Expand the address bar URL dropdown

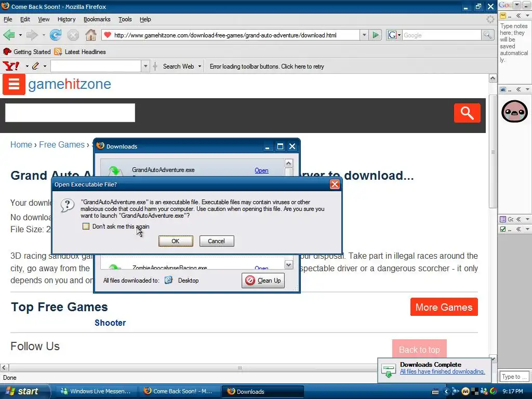coord(364,35)
